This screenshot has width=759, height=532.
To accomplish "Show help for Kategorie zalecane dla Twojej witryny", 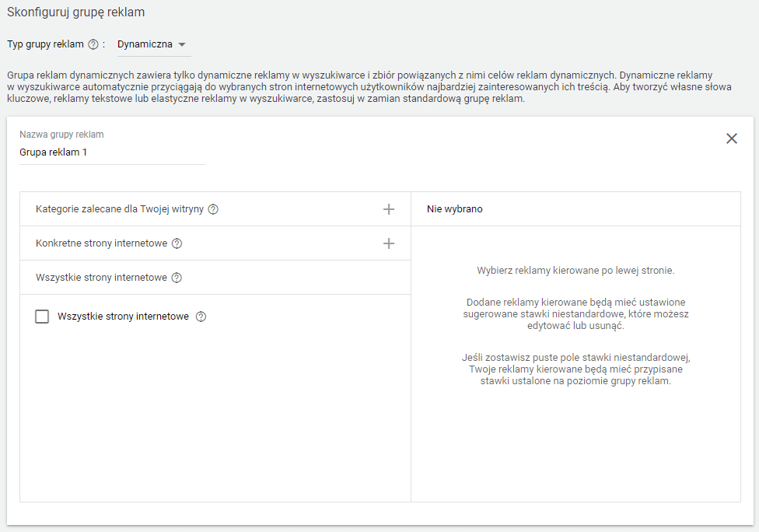I will pos(213,209).
